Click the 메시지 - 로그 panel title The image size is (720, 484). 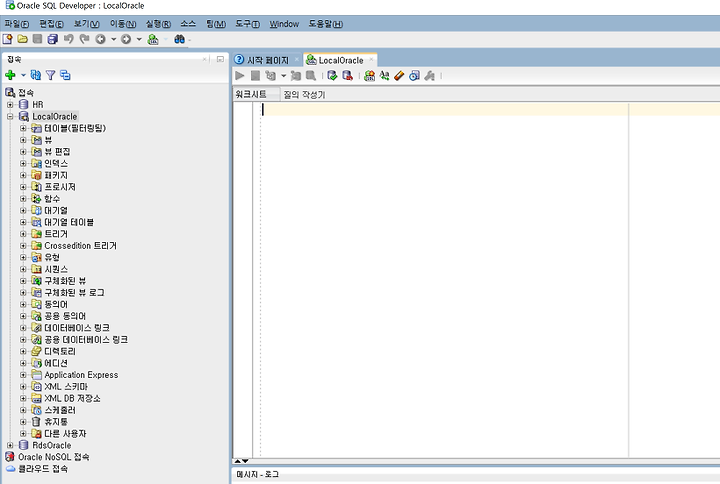(257, 474)
